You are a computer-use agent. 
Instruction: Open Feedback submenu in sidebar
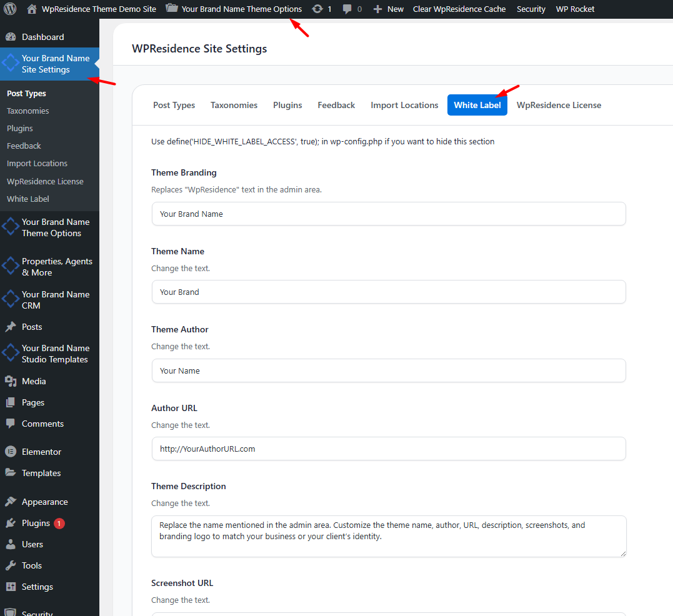(24, 146)
